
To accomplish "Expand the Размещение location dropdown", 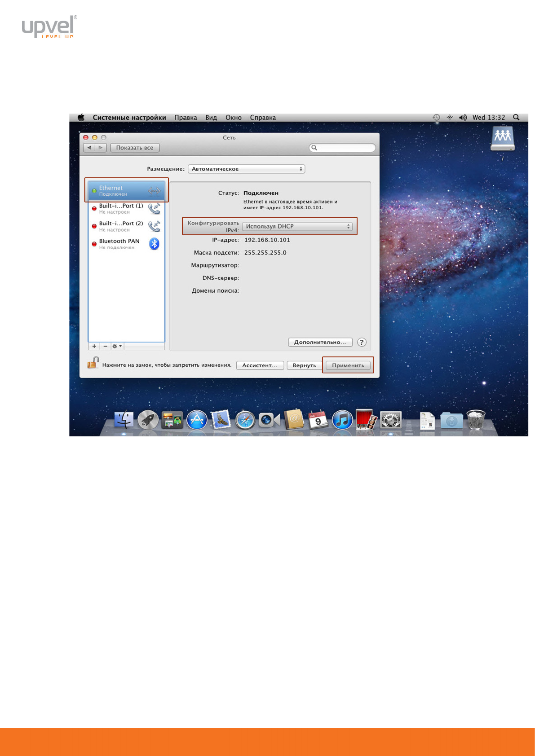I will [246, 169].
